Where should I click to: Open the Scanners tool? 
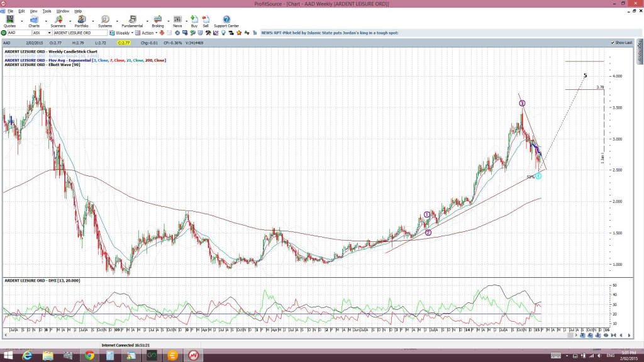pos(58,21)
